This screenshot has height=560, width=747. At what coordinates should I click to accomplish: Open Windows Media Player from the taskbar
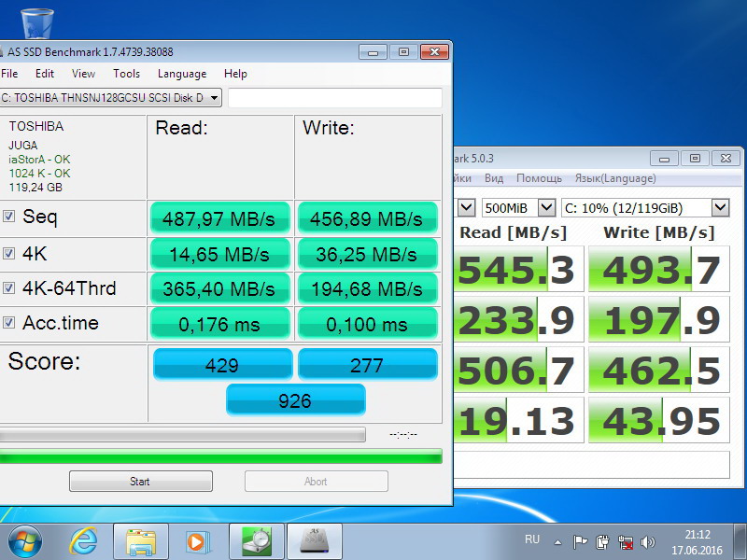pos(196,542)
